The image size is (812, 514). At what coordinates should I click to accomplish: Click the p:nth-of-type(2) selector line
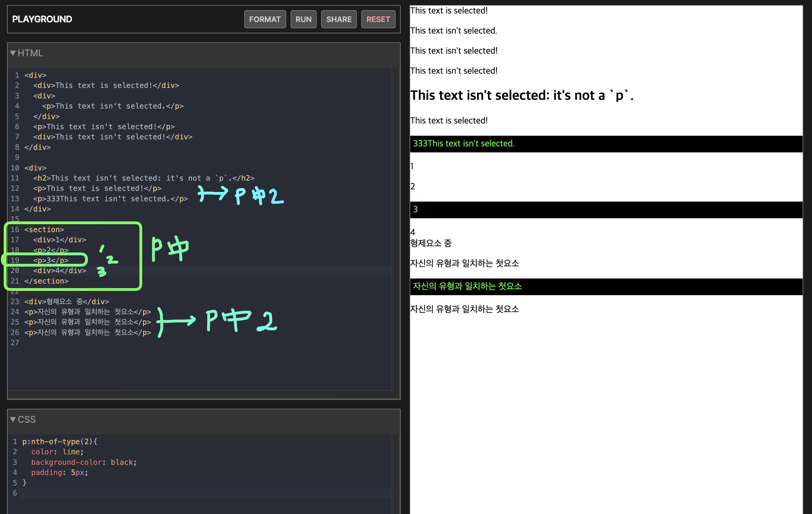pyautogui.click(x=60, y=442)
